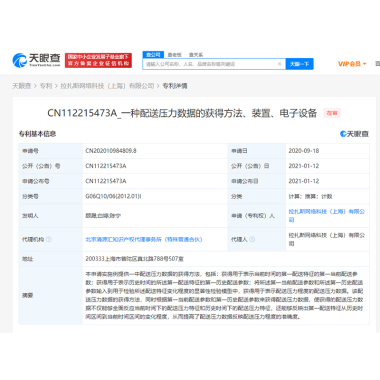Open the applicant 拉扎斯网络科技（上海）有限公司 link
Screen dimensions: 380x380
(x=327, y=216)
